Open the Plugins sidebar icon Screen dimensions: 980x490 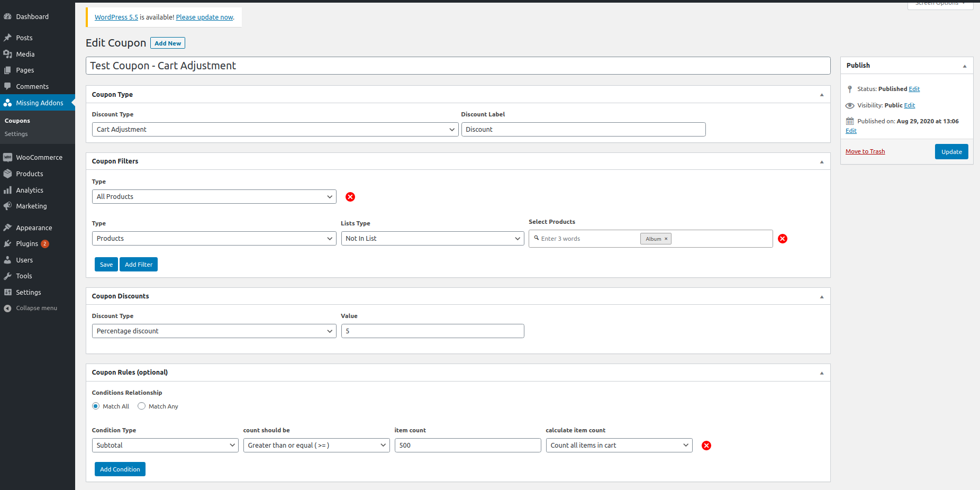(x=7, y=244)
